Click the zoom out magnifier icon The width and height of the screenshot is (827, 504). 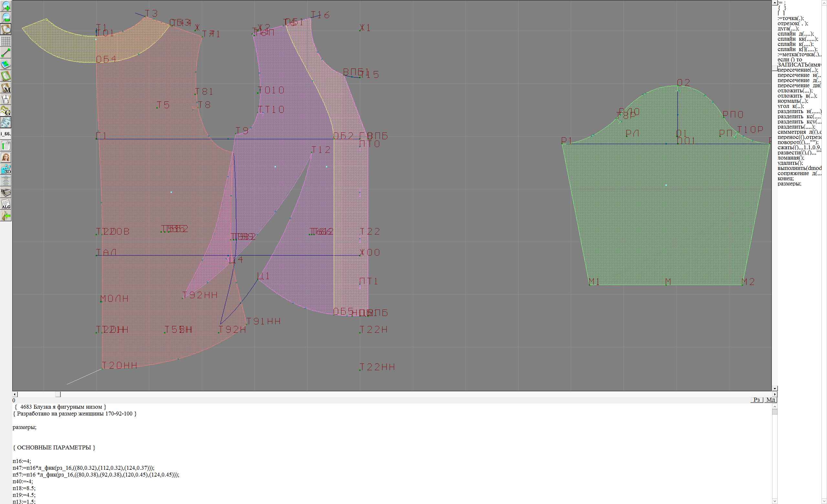6,17
